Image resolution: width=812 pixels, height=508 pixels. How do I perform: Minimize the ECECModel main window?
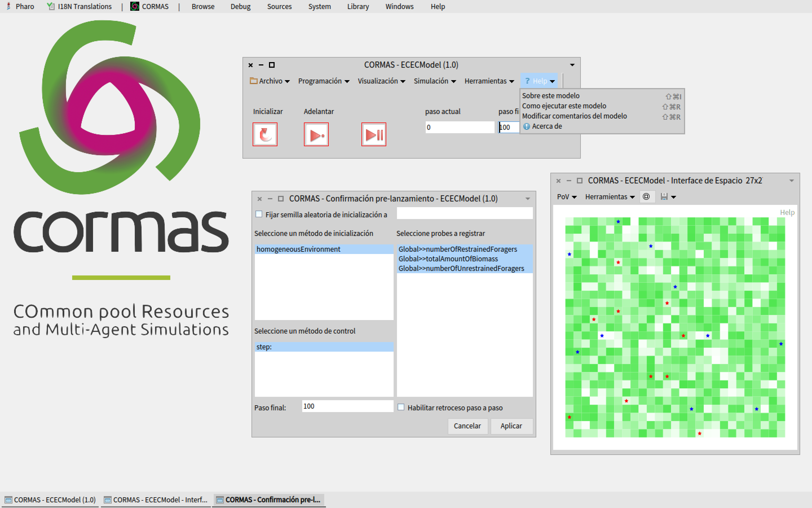tap(261, 65)
